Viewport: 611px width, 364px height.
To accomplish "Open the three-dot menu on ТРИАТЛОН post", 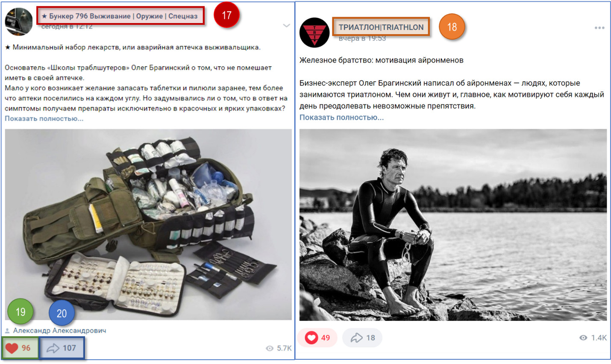I will 599,28.
